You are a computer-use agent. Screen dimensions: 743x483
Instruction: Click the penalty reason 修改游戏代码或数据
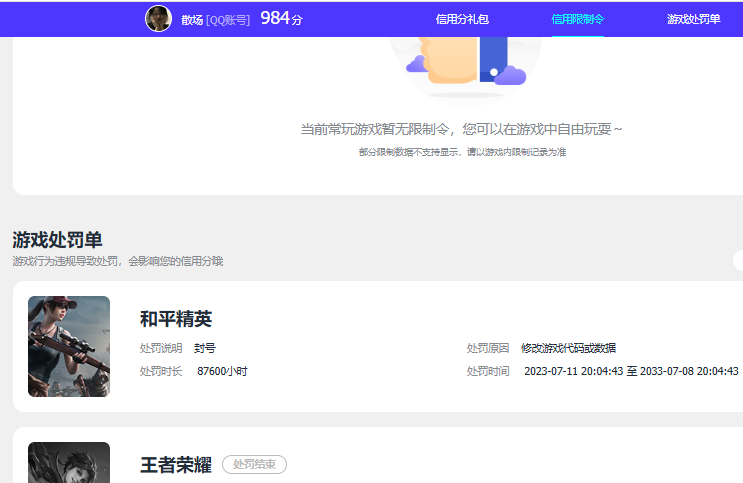[x=569, y=348]
